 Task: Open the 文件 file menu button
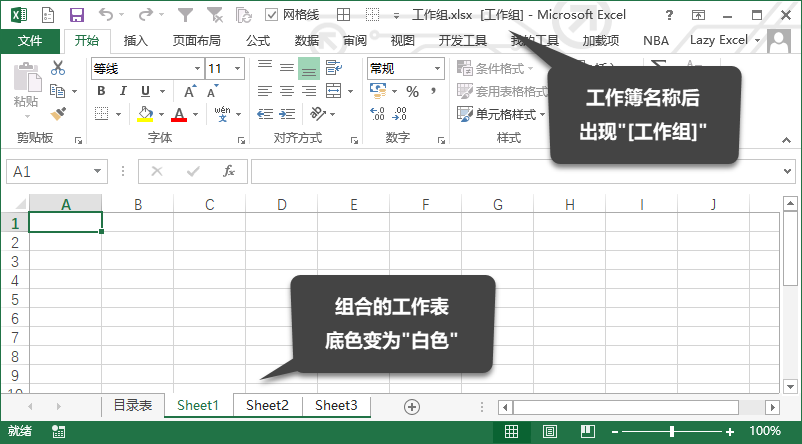(x=31, y=41)
